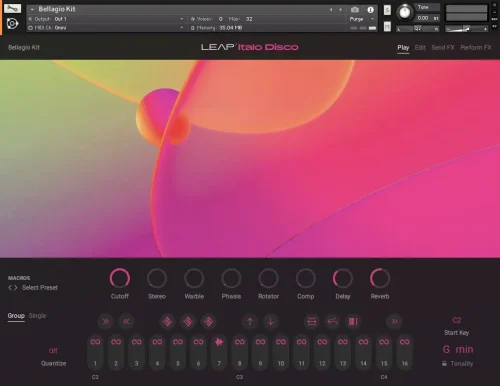Adjust the Cutoff macro knob

coord(120,278)
